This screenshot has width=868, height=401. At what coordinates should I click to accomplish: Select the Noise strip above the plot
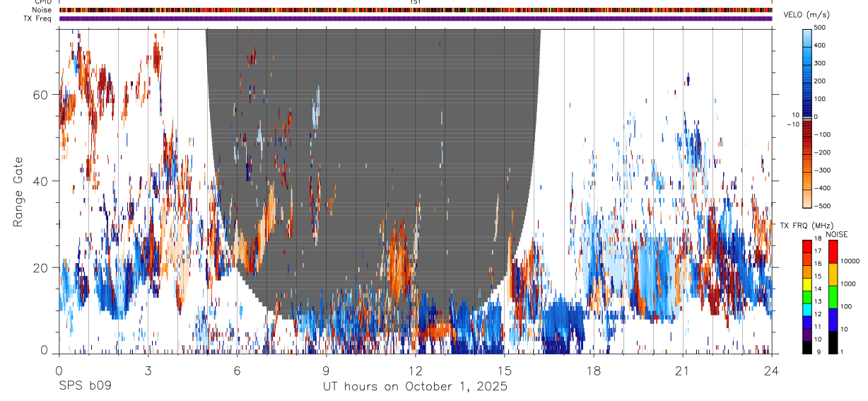coord(416,10)
